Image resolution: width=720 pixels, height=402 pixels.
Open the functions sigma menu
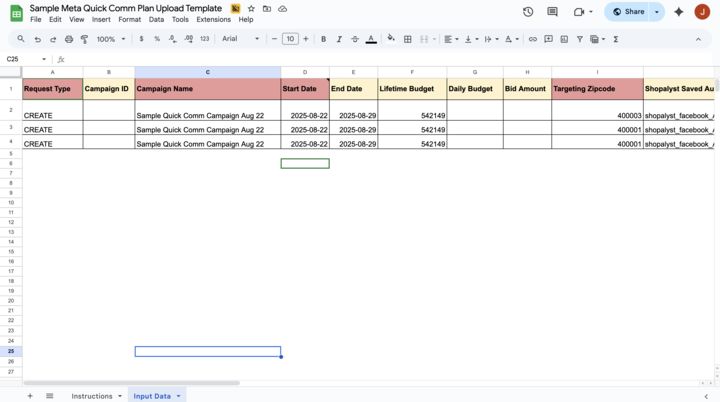tap(616, 39)
